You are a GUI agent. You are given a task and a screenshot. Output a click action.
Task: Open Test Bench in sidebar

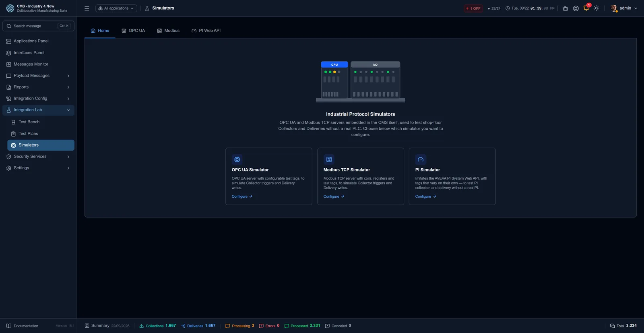coord(41,122)
